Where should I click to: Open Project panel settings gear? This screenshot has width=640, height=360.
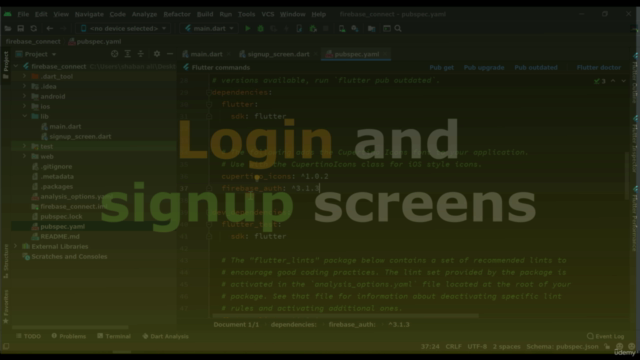[157, 54]
